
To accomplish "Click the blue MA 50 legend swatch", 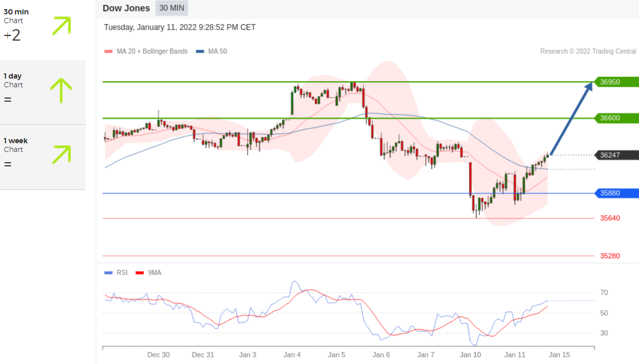I will point(200,51).
